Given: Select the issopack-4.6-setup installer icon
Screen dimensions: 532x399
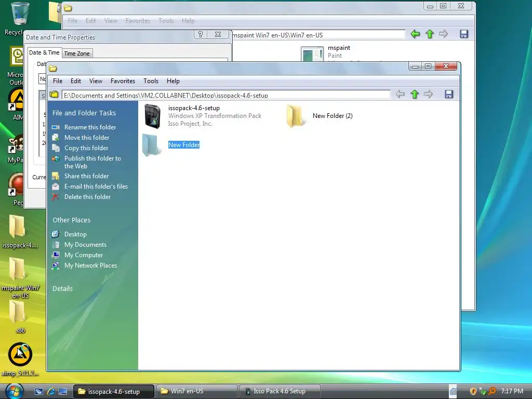Looking at the screenshot, I should (x=152, y=116).
